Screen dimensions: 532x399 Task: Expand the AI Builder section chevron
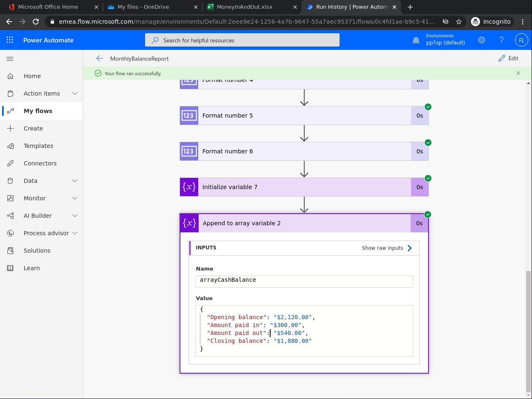[75, 216]
